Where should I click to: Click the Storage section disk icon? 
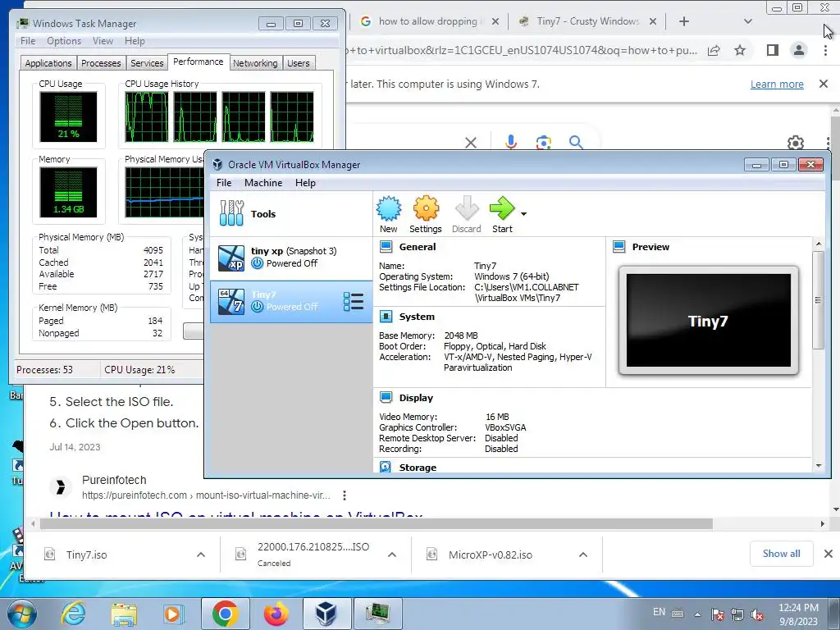pos(386,467)
